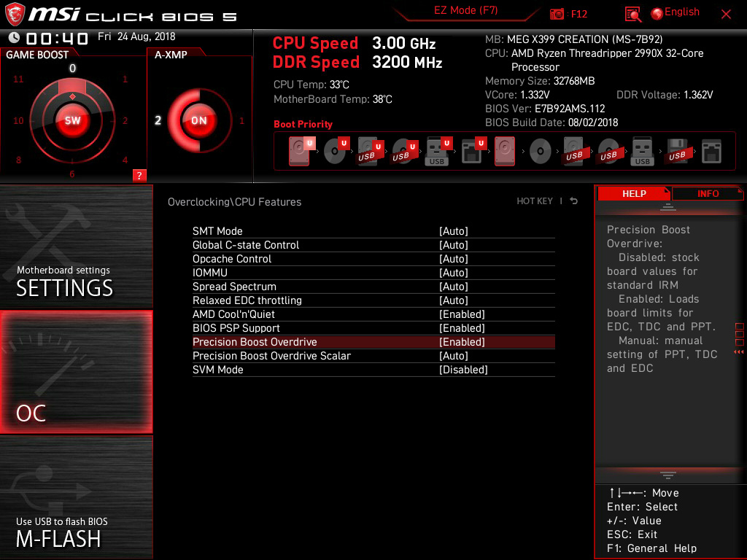Click the clock icon beside the time

coord(15,37)
